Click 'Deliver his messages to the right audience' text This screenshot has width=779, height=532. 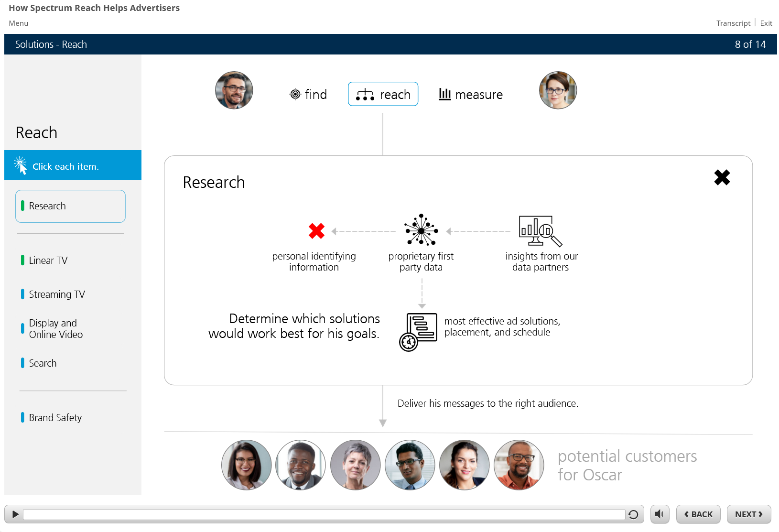point(488,403)
